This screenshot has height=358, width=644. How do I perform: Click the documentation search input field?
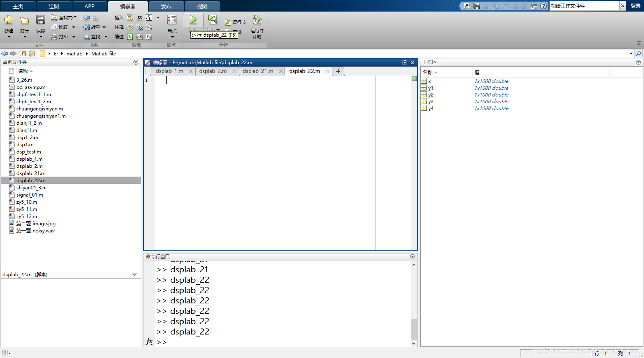pyautogui.click(x=584, y=6)
